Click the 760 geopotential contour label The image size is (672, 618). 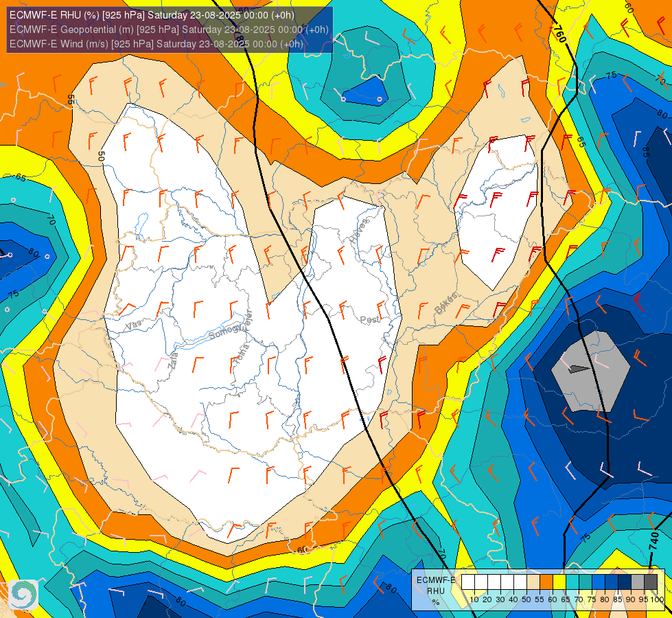coord(559,34)
